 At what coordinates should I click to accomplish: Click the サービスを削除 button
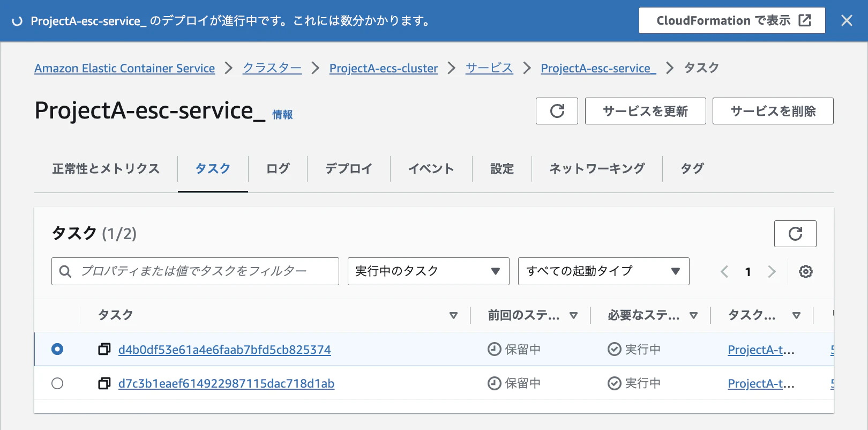773,111
